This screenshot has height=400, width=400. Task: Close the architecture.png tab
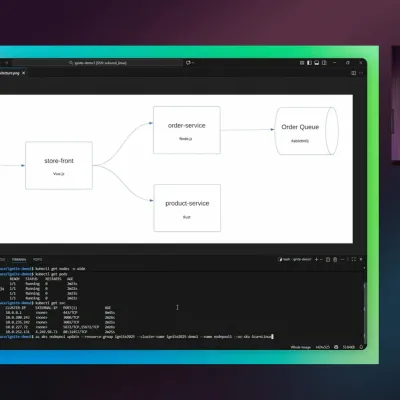pyautogui.click(x=23, y=73)
